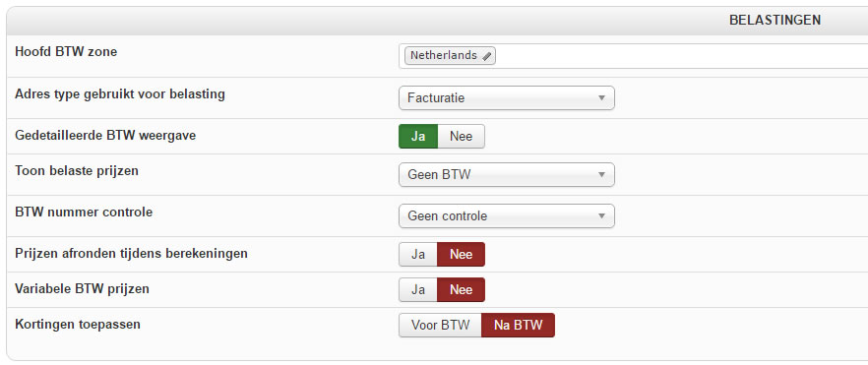Set Gedetailleerde BTW weergave to Ja
Image resolution: width=868 pixels, height=365 pixels.
[x=418, y=136]
